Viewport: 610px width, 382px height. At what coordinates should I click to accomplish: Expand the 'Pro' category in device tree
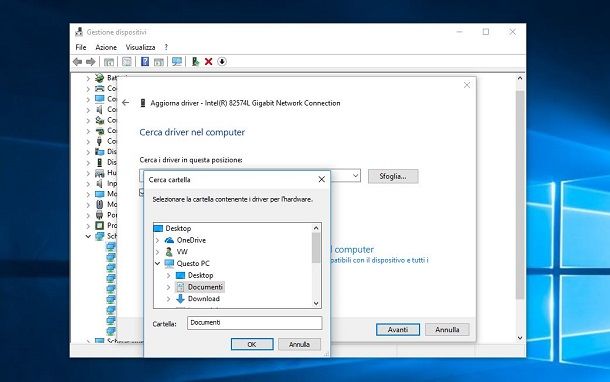88,226
